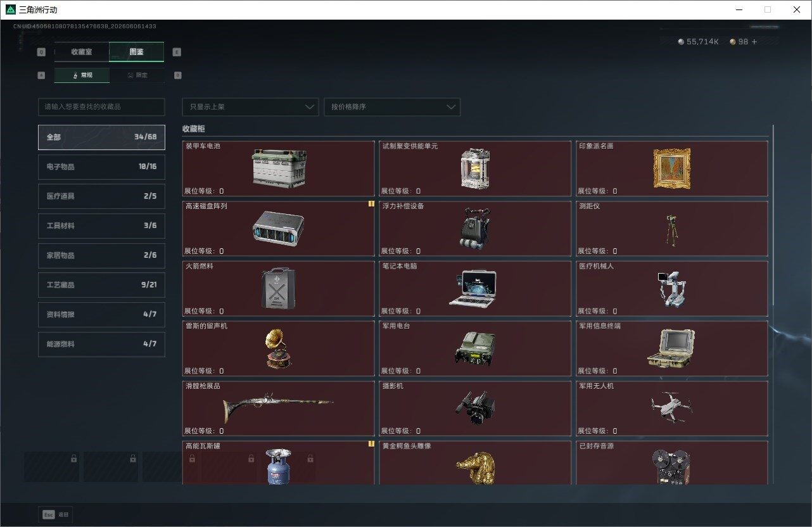Screen dimensions: 812x527
Task: Select the 军用电台 radio icon
Action: click(475, 348)
